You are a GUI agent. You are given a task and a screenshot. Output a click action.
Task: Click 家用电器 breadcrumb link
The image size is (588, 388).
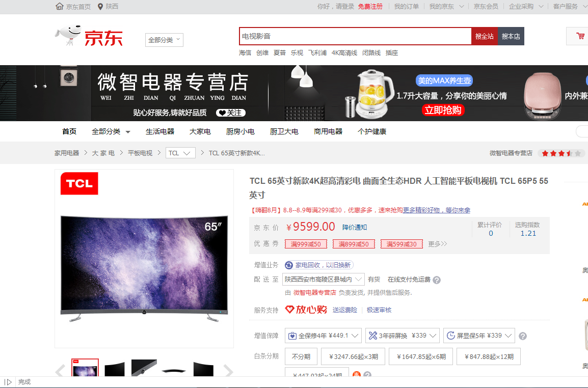pos(67,153)
